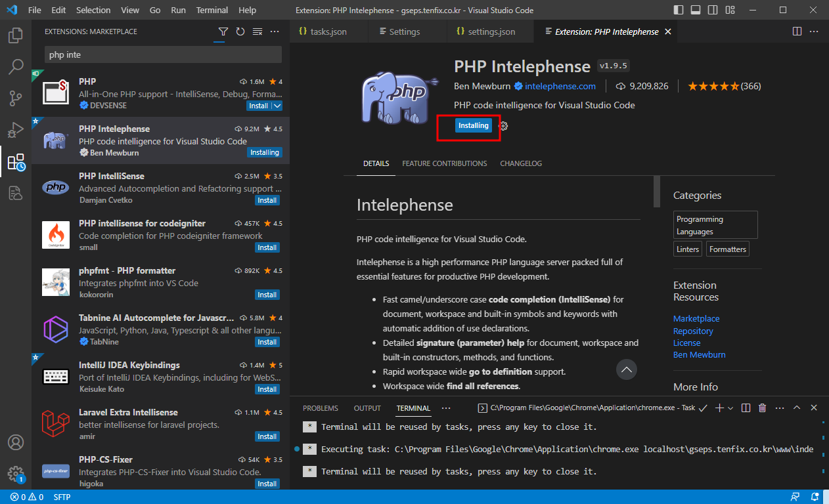This screenshot has width=829, height=504.
Task: Open the CHANGELOG tab
Action: coord(521,163)
